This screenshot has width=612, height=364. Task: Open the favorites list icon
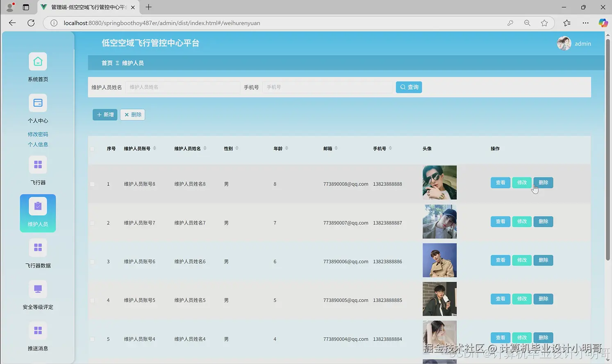click(x=567, y=23)
